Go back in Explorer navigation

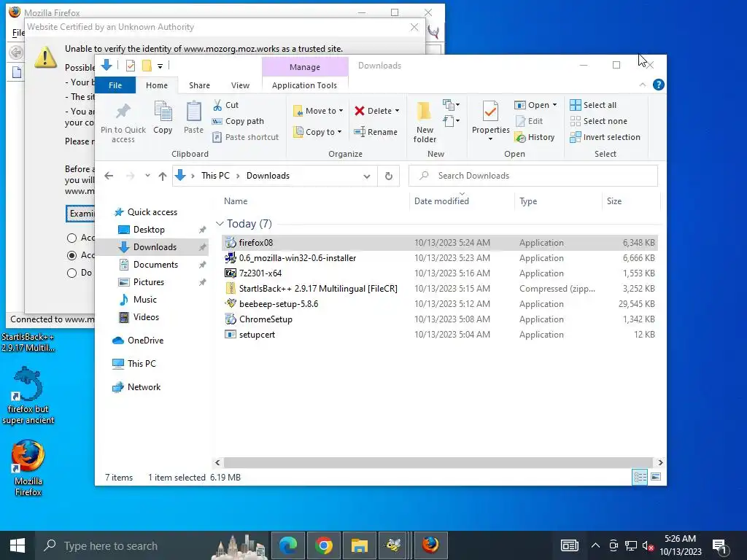109,176
